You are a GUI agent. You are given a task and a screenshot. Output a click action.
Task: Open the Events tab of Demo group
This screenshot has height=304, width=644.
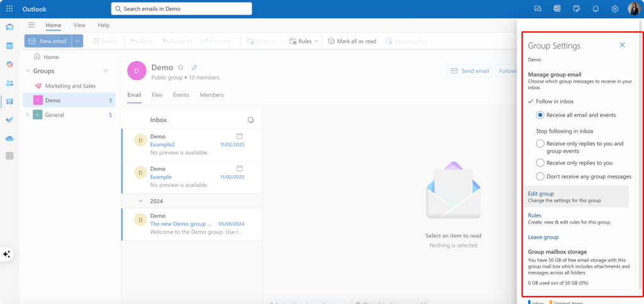pyautogui.click(x=181, y=95)
